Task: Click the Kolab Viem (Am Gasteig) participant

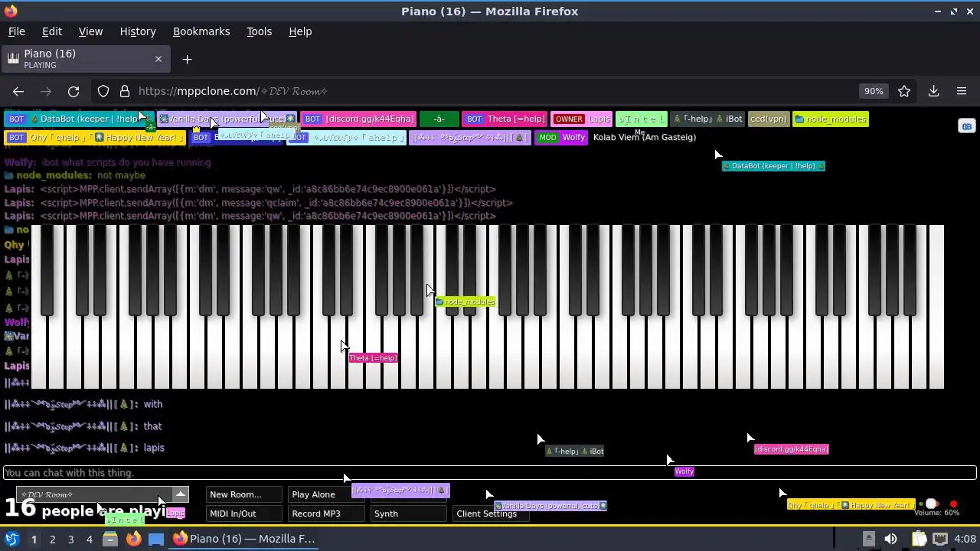Action: [x=645, y=137]
